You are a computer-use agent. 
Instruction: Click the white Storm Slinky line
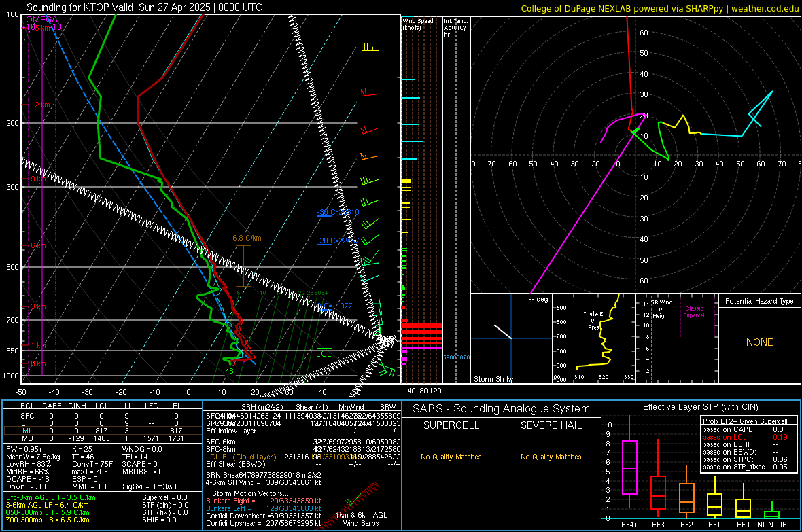pos(502,331)
